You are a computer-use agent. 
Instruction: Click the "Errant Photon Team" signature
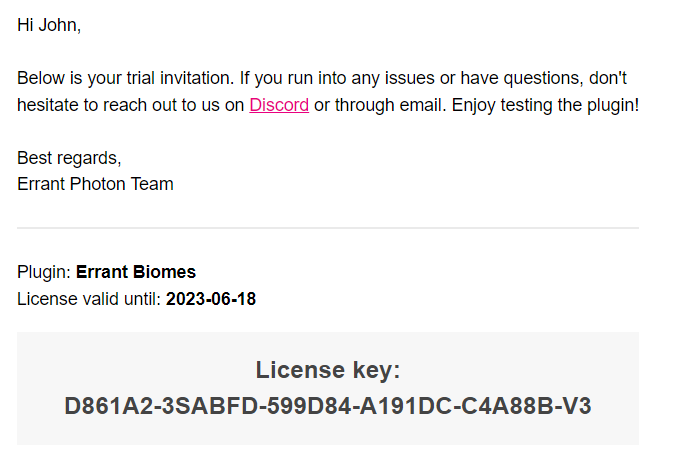point(95,184)
